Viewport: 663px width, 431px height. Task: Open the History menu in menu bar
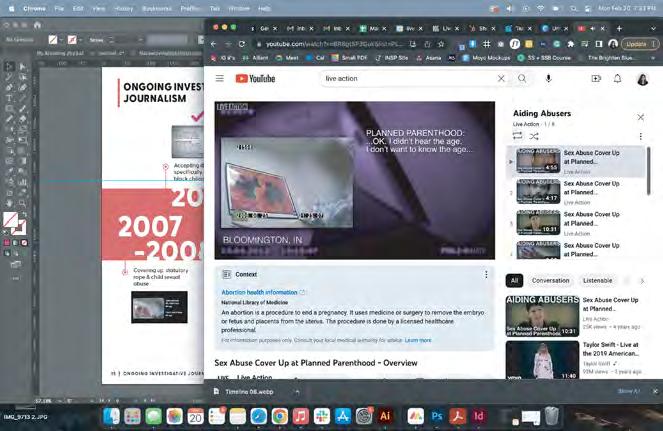click(x=123, y=8)
